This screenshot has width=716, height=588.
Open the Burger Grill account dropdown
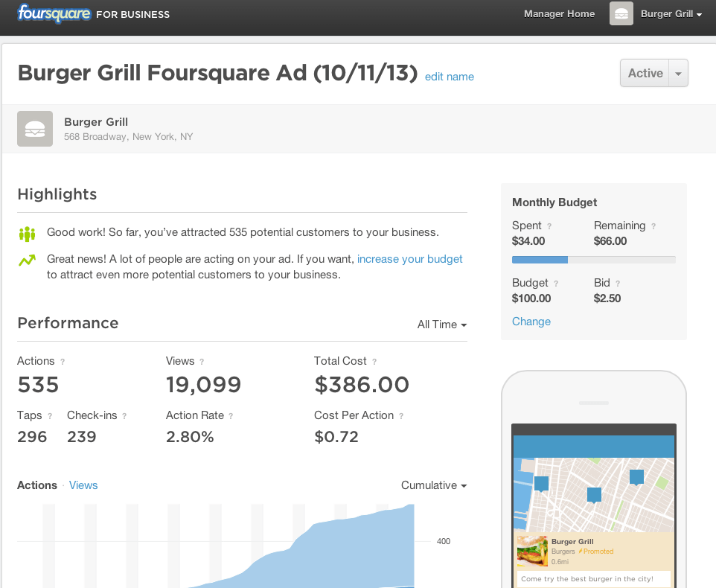coord(671,14)
